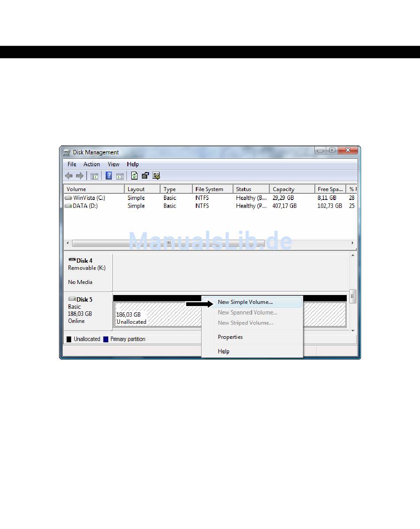Open the File menu

[72, 164]
